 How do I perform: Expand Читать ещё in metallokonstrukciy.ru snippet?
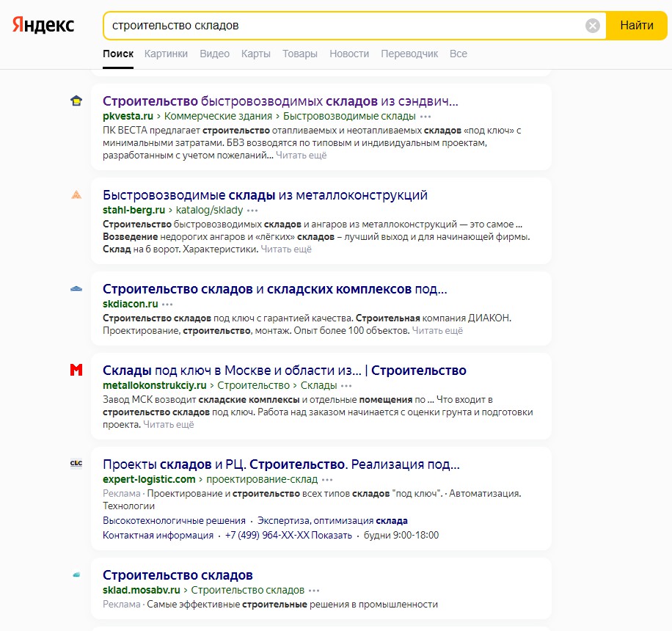click(x=169, y=424)
